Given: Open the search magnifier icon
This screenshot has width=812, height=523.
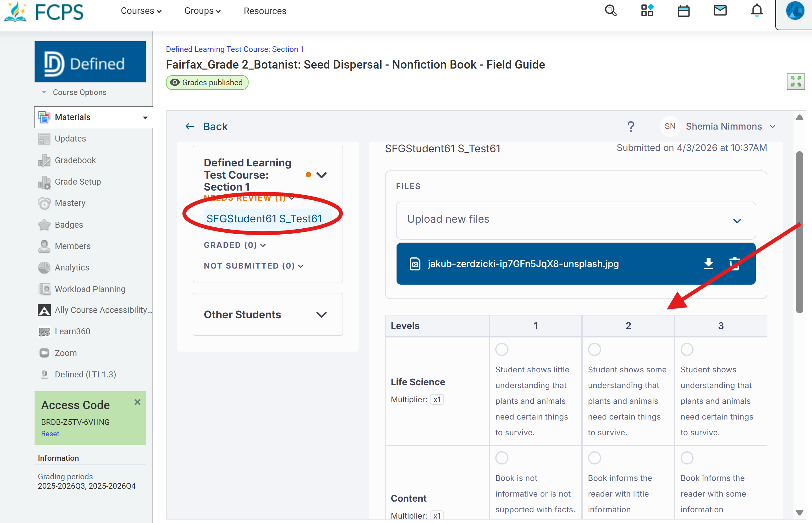Looking at the screenshot, I should click(611, 11).
